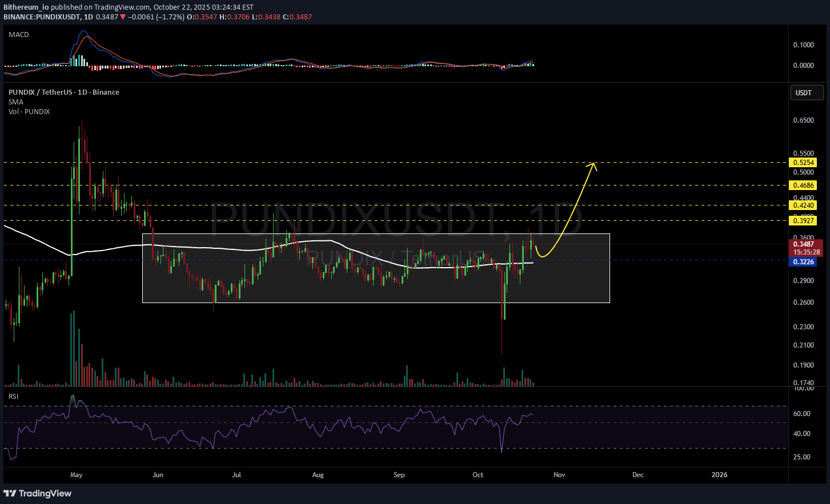The image size is (830, 504).
Task: Open the USDT currency selector
Action: point(806,93)
